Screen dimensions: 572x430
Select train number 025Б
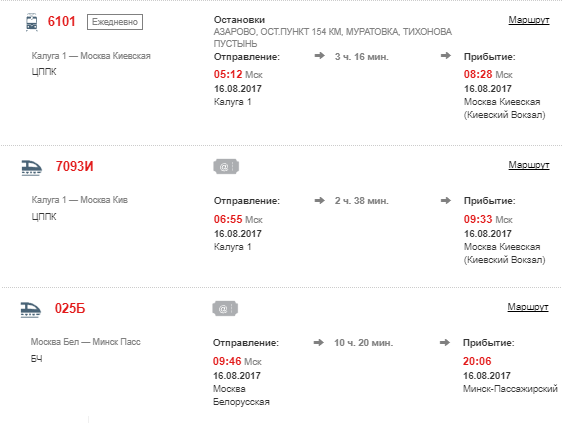pos(70,309)
